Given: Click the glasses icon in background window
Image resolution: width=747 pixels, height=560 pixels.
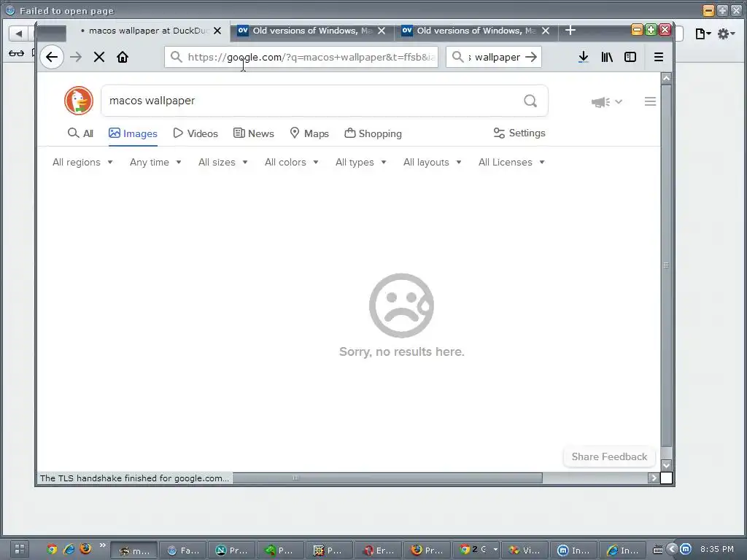Looking at the screenshot, I should coord(16,52).
